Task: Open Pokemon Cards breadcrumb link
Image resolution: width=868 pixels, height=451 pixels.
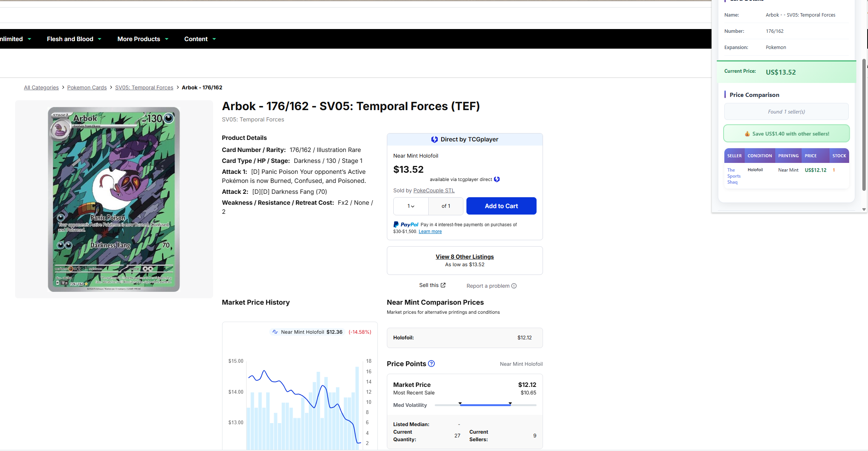Action: 87,87
